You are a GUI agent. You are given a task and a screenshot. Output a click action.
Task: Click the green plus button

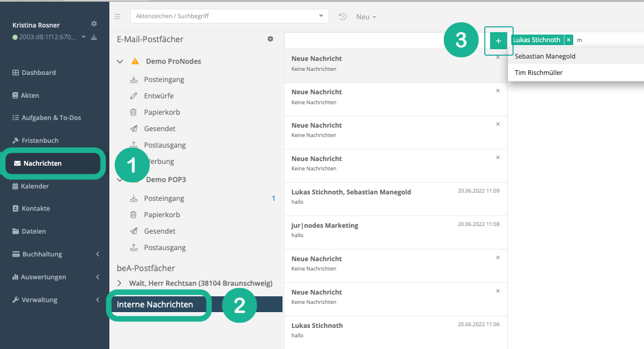pos(498,40)
